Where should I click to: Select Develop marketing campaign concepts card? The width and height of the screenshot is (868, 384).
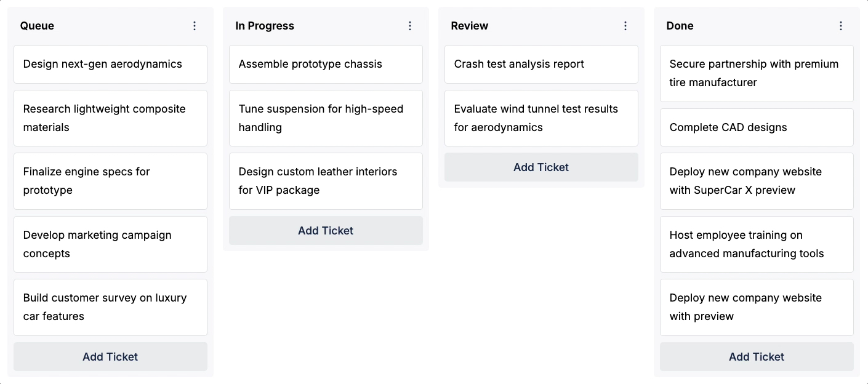pyautogui.click(x=110, y=244)
